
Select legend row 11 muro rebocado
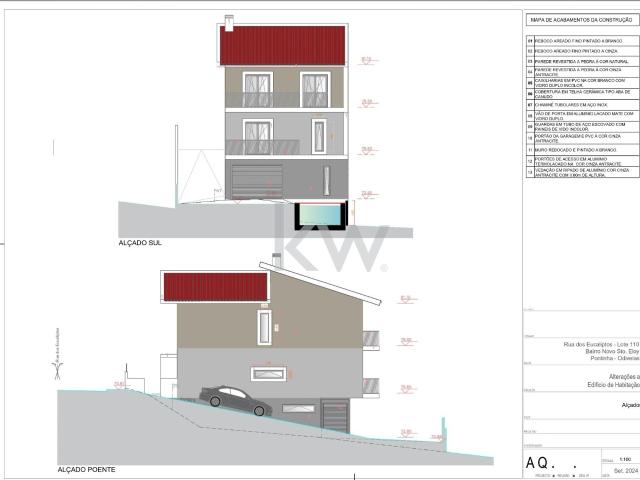point(581,149)
